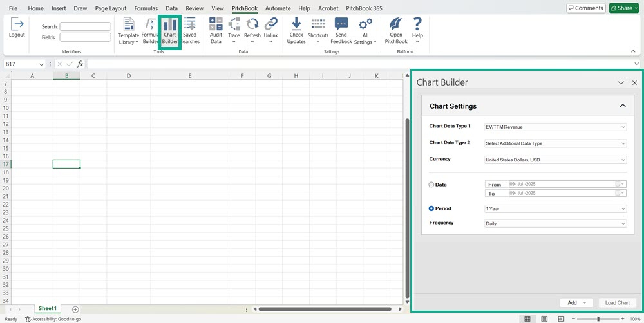Open the Frequency dropdown
The height and width of the screenshot is (323, 644).
point(555,224)
